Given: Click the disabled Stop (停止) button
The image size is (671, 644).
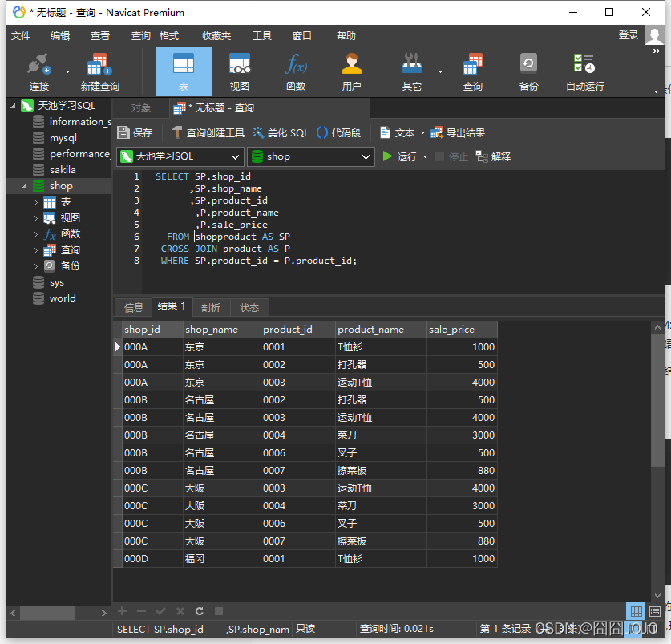Looking at the screenshot, I should coord(451,156).
